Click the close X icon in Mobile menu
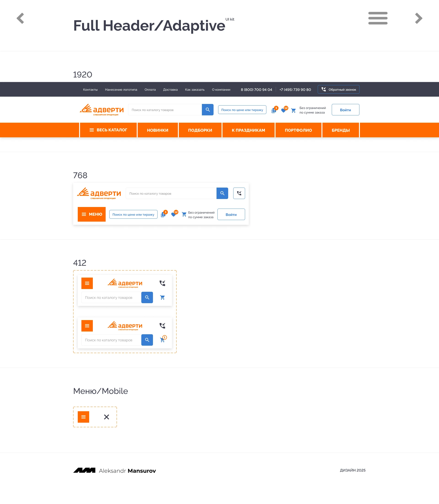The image size is (439, 504). (106, 417)
